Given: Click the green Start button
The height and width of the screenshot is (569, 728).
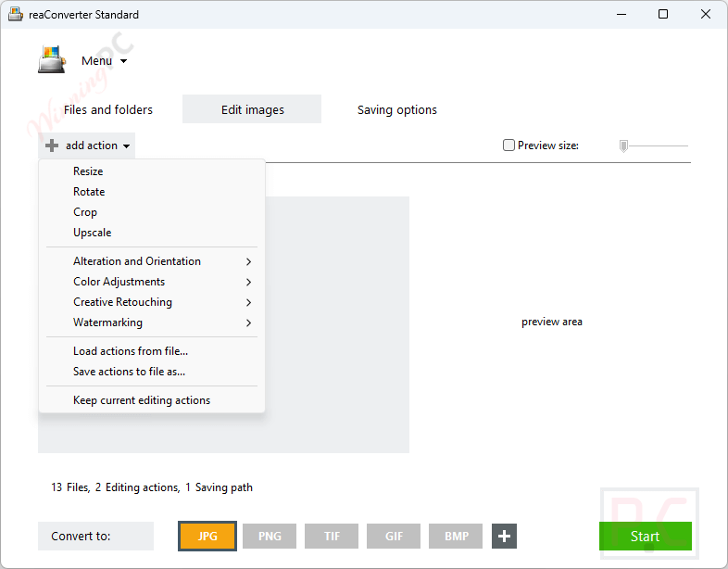Looking at the screenshot, I should click(x=646, y=536).
